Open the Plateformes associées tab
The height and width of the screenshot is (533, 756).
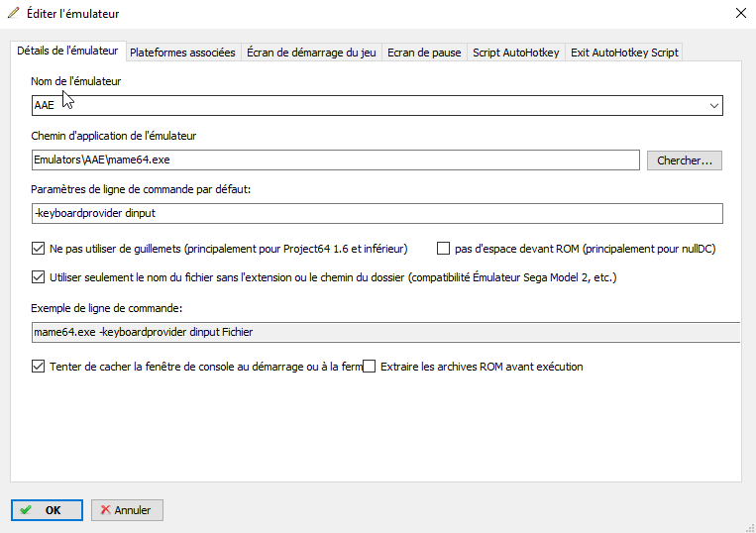(x=182, y=53)
